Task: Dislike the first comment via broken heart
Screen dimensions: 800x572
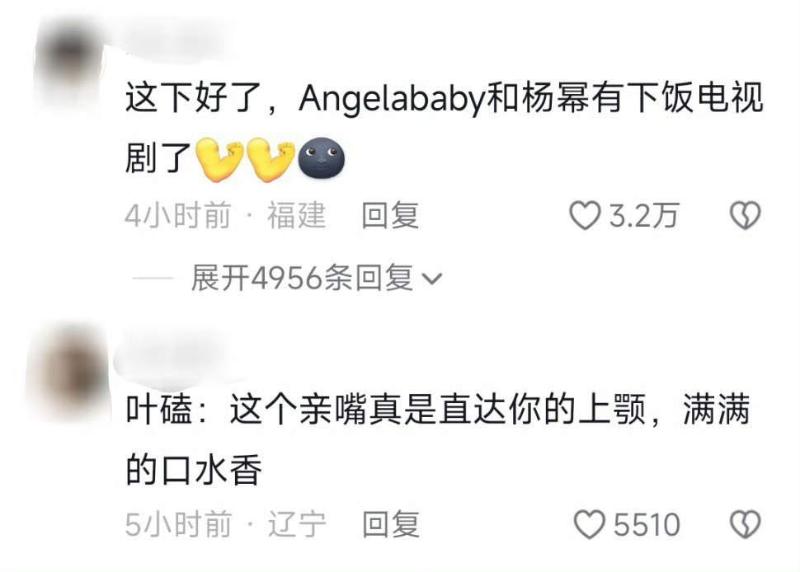Action: (745, 215)
